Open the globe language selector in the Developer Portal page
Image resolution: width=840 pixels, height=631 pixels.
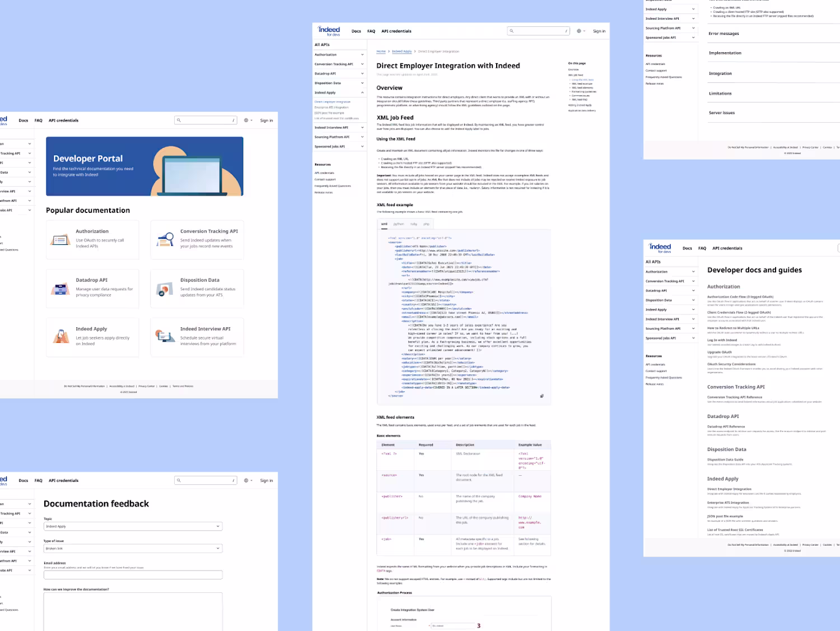tap(248, 120)
